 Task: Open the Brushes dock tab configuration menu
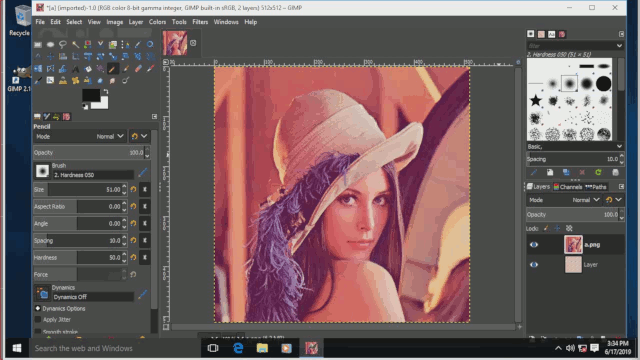(x=621, y=34)
